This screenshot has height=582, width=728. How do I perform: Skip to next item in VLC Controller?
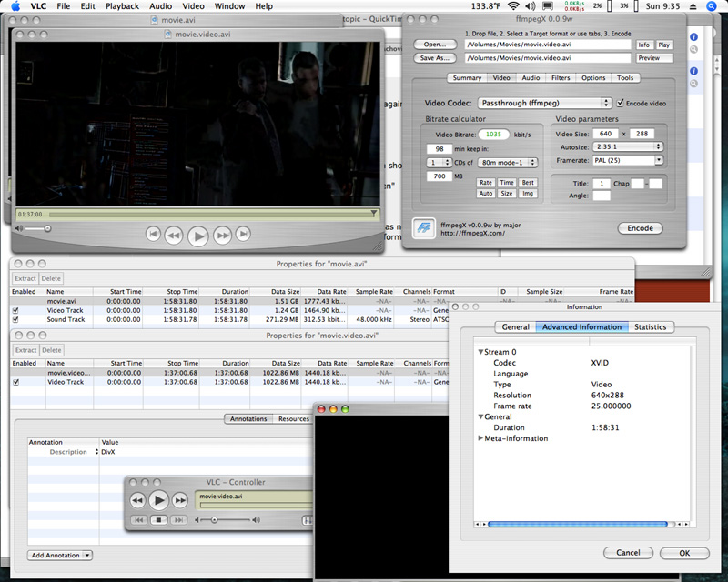pyautogui.click(x=178, y=520)
